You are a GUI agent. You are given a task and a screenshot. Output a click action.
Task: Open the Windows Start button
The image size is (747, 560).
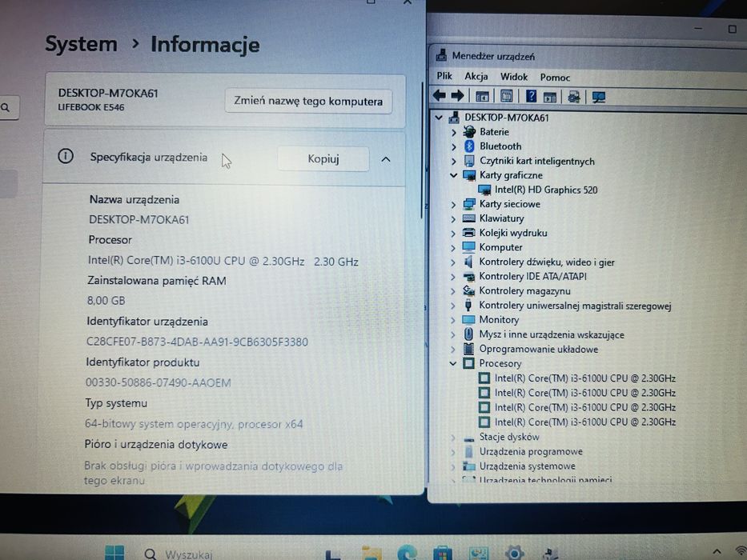[114, 553]
